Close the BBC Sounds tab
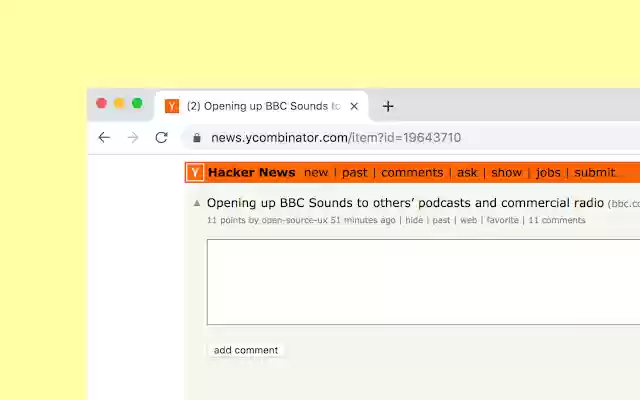 coord(354,107)
